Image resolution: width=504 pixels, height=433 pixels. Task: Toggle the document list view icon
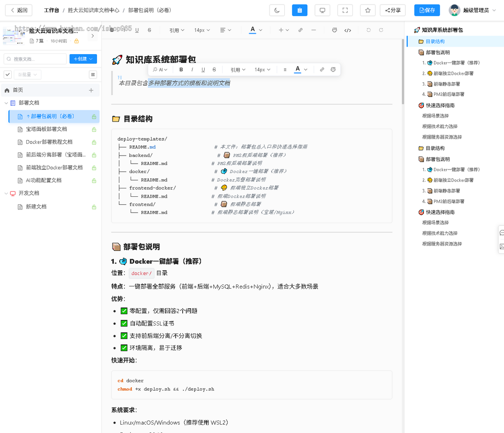(x=93, y=75)
